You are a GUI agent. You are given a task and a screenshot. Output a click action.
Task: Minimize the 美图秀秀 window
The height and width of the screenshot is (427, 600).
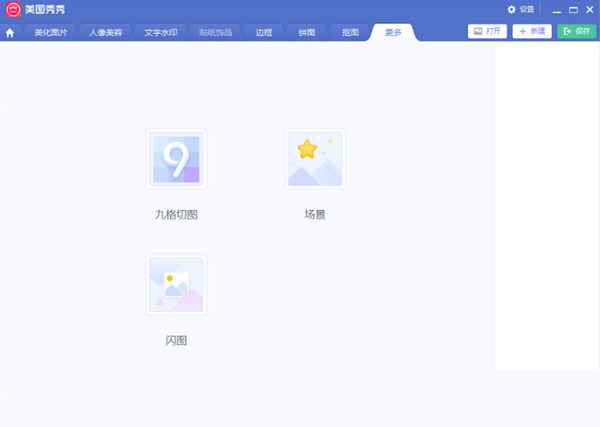point(556,9)
